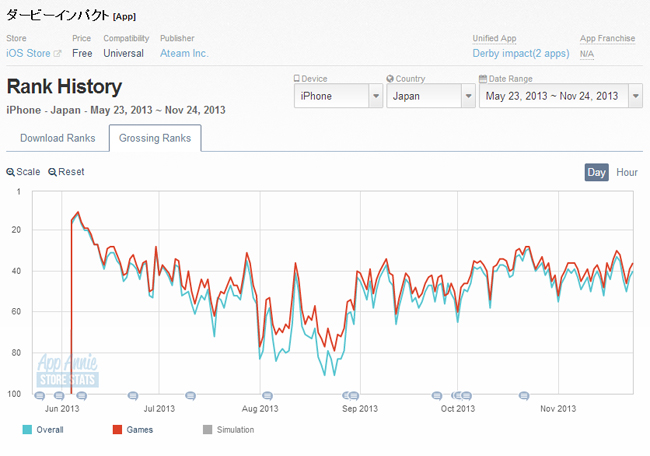Open Derby impact(2 apps) unified app link
650x456 pixels.
pos(521,53)
